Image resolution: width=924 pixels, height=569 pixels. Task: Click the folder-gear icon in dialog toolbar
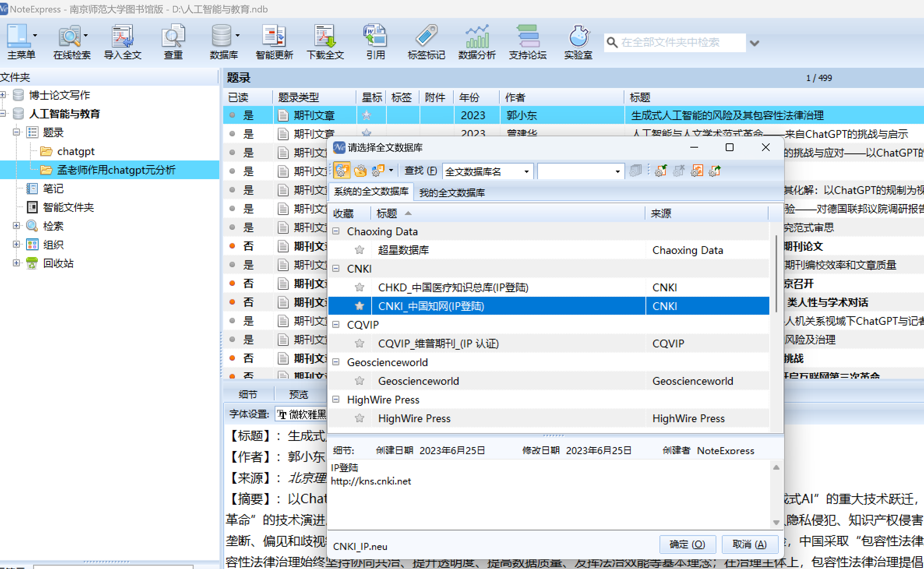click(x=360, y=171)
